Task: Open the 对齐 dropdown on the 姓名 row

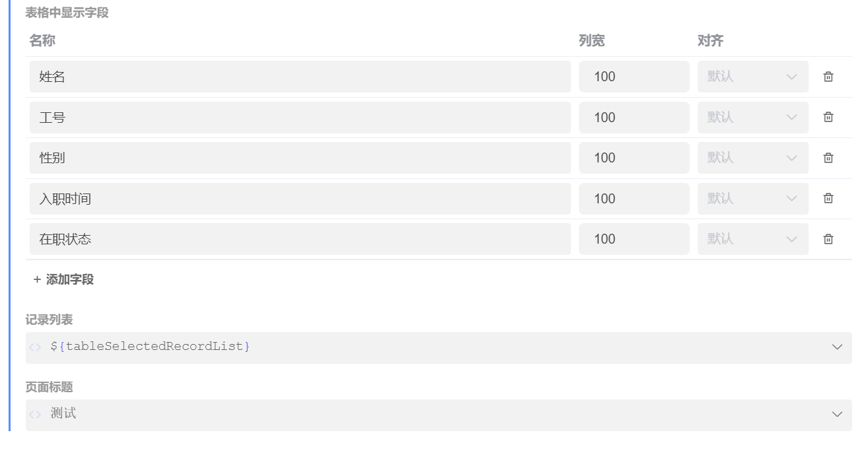Action: [x=752, y=77]
